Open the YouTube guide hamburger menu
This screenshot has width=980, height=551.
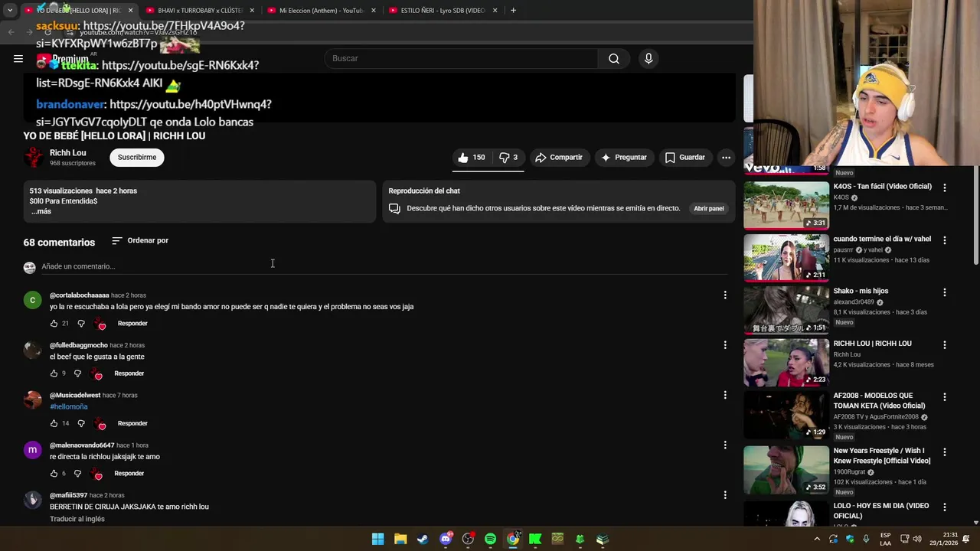(18, 58)
